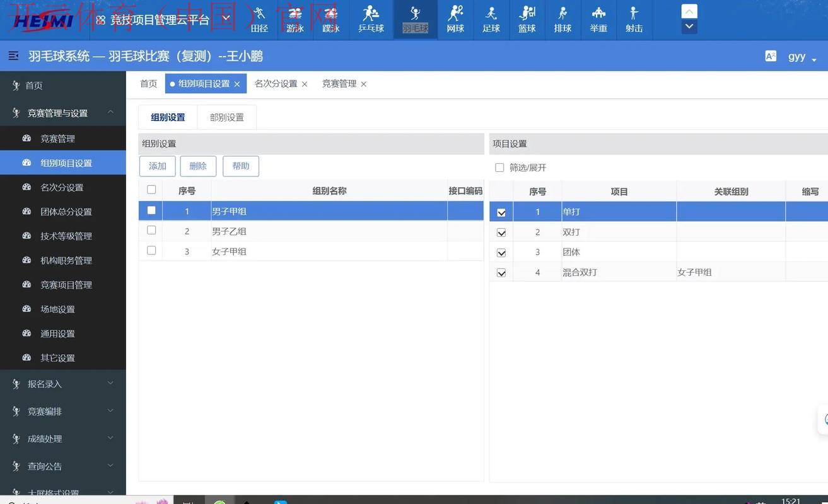Enable the 筛选/展开 checkbox
Viewport: 828px width, 504px height.
(x=498, y=166)
